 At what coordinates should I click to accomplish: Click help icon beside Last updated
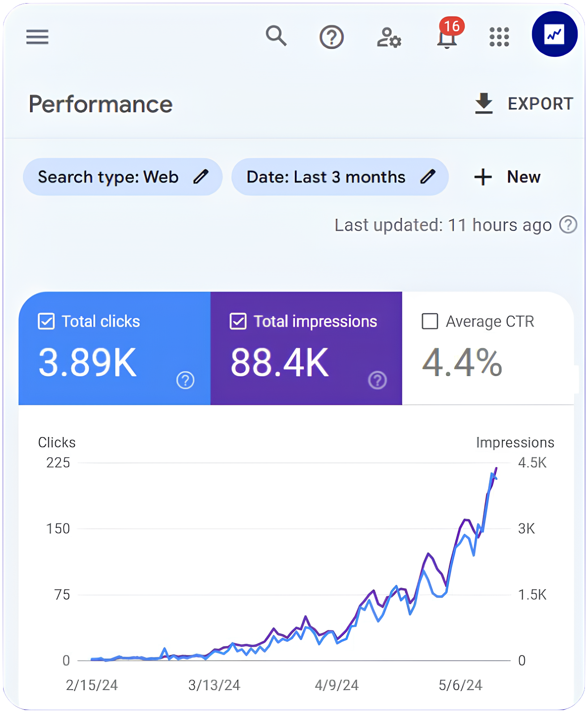pos(568,225)
